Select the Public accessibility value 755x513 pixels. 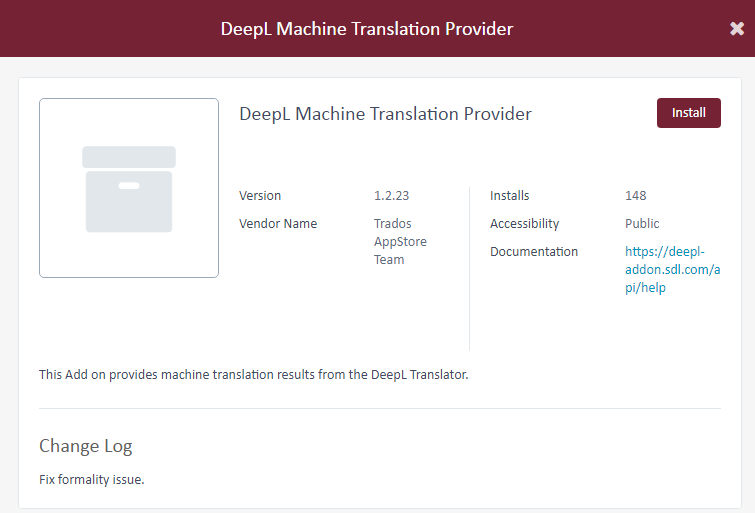click(642, 224)
